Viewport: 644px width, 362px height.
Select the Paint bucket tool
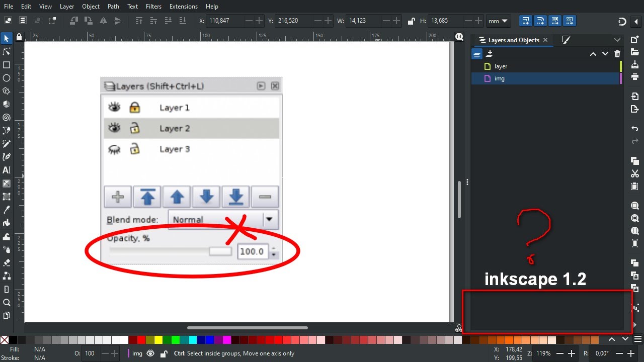pos(7,223)
